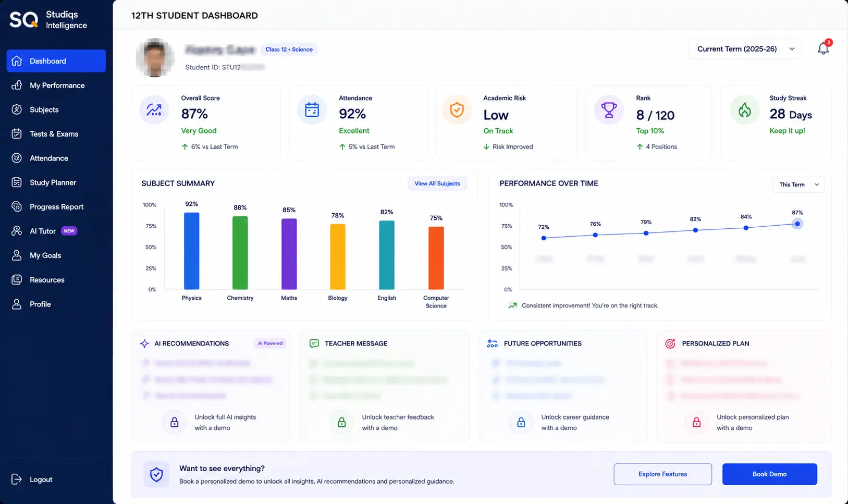The image size is (848, 504).
Task: Click the Profile person icon
Action: point(17,304)
